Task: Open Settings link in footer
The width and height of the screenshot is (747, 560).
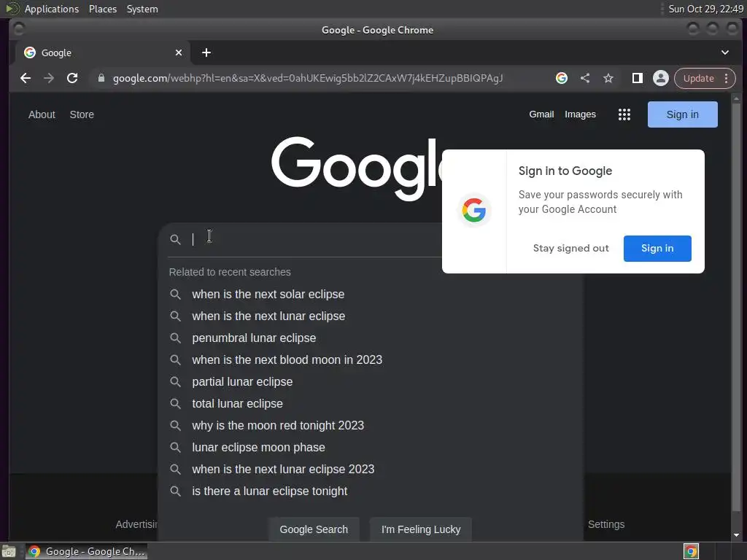Action: tap(606, 524)
